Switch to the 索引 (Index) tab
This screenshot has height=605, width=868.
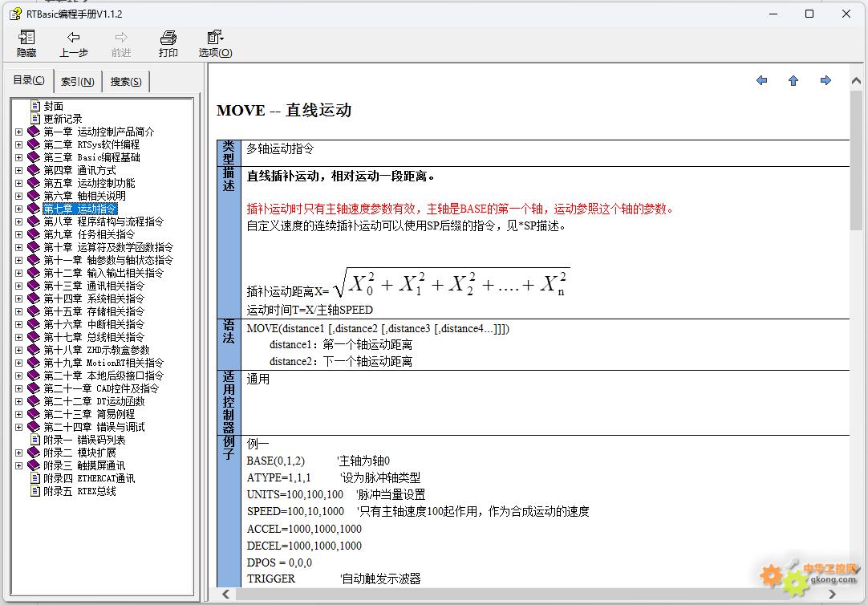(78, 82)
